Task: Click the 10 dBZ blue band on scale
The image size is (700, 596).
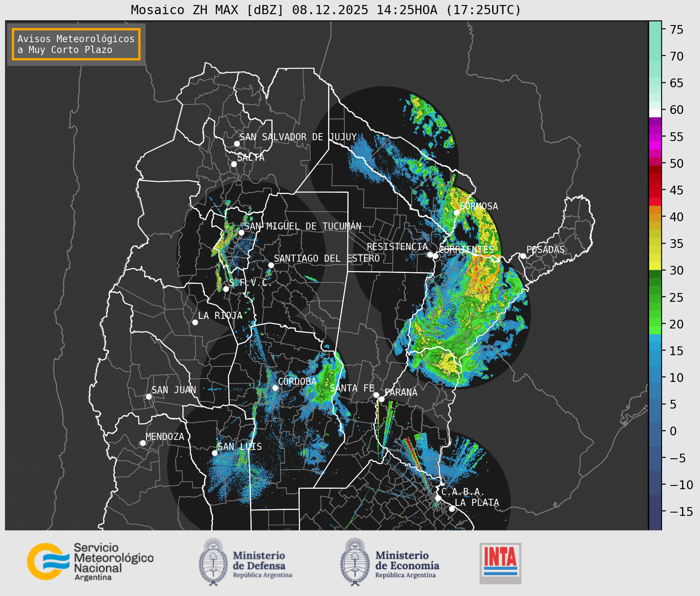Action: (655, 378)
